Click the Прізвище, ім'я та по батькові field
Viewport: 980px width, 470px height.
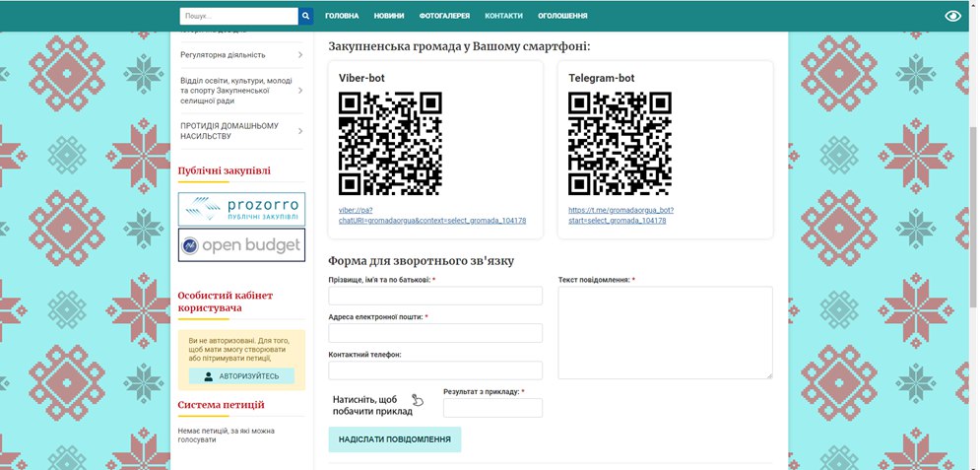435,296
